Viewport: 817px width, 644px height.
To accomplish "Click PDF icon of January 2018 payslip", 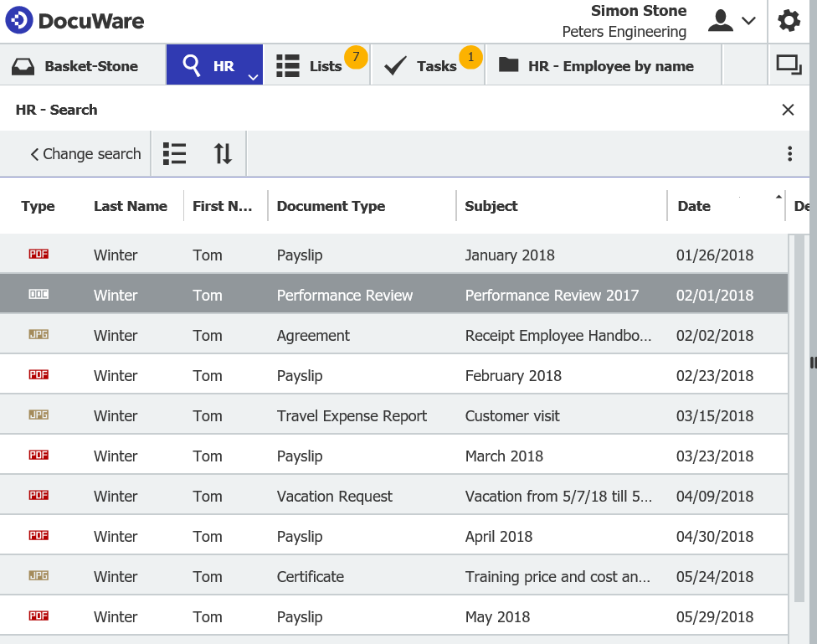I will pyautogui.click(x=39, y=255).
